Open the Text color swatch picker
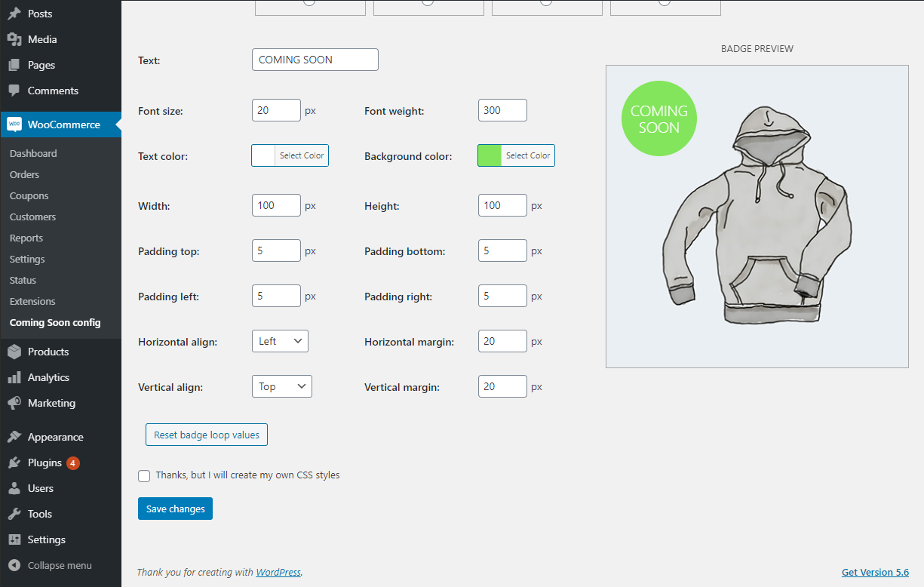The height and width of the screenshot is (587, 924). pos(263,155)
